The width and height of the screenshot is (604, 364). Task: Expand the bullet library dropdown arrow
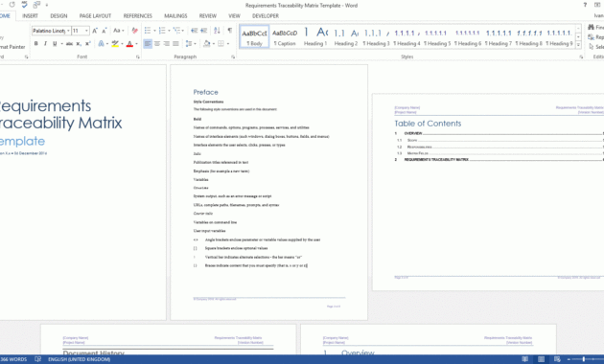(x=154, y=31)
